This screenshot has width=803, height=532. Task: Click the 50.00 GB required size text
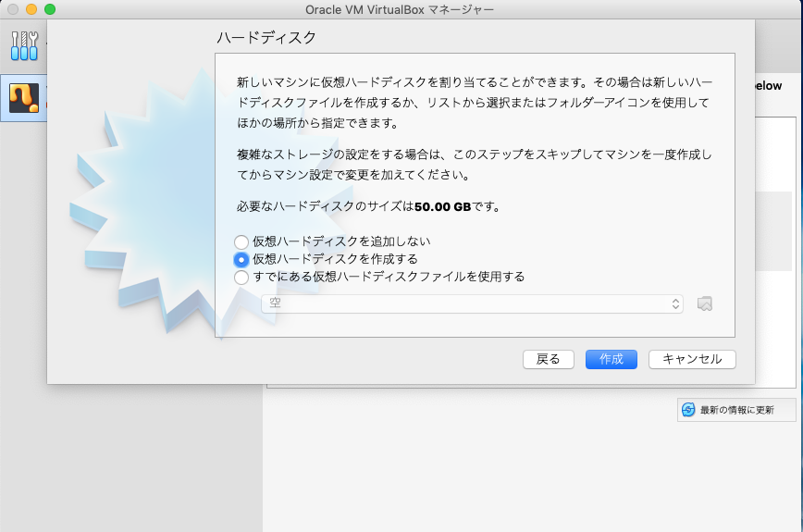click(x=442, y=207)
